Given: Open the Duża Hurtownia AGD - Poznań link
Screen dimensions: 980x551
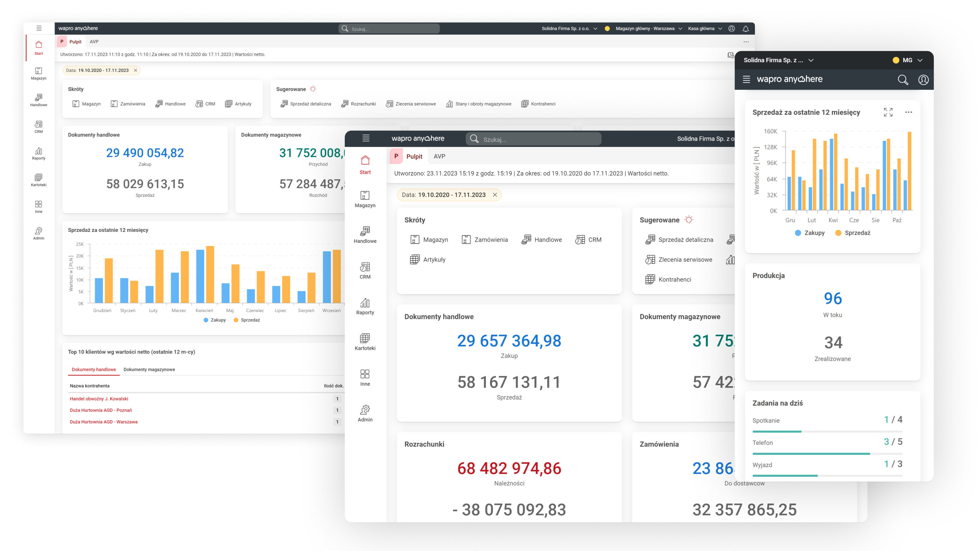Looking at the screenshot, I should 101,410.
